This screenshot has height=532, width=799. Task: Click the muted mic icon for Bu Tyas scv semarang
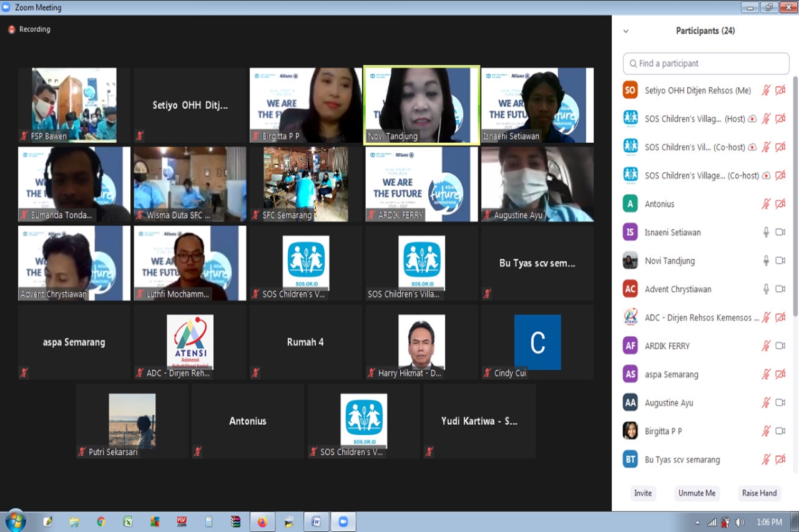[x=766, y=460]
